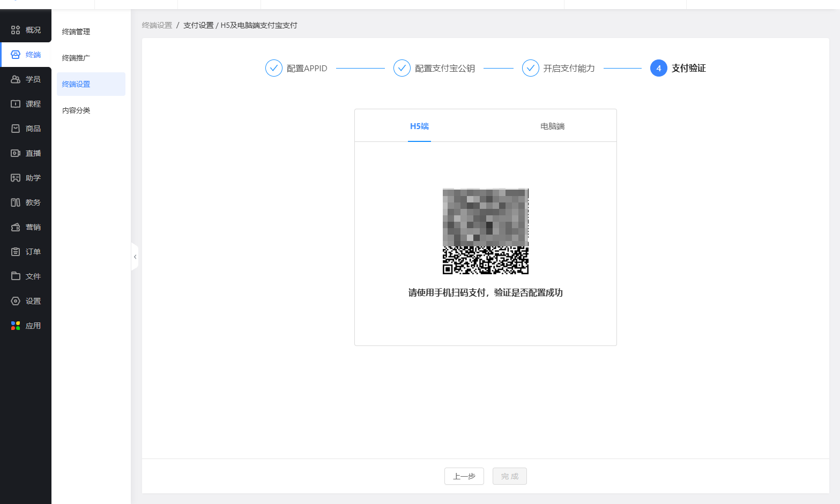Image resolution: width=840 pixels, height=504 pixels.
Task: Open the 概况 overview icon in sidebar
Action: coord(16,30)
